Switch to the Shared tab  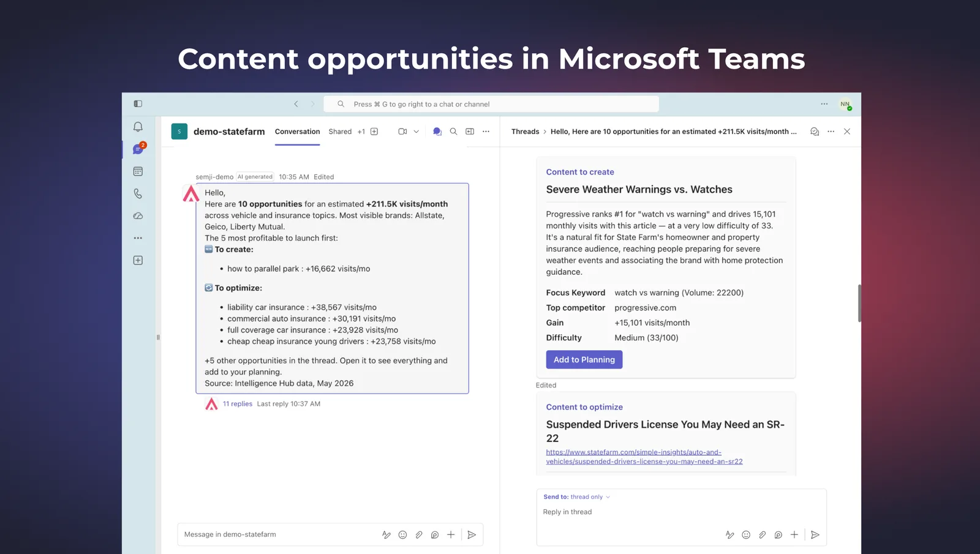[340, 132]
